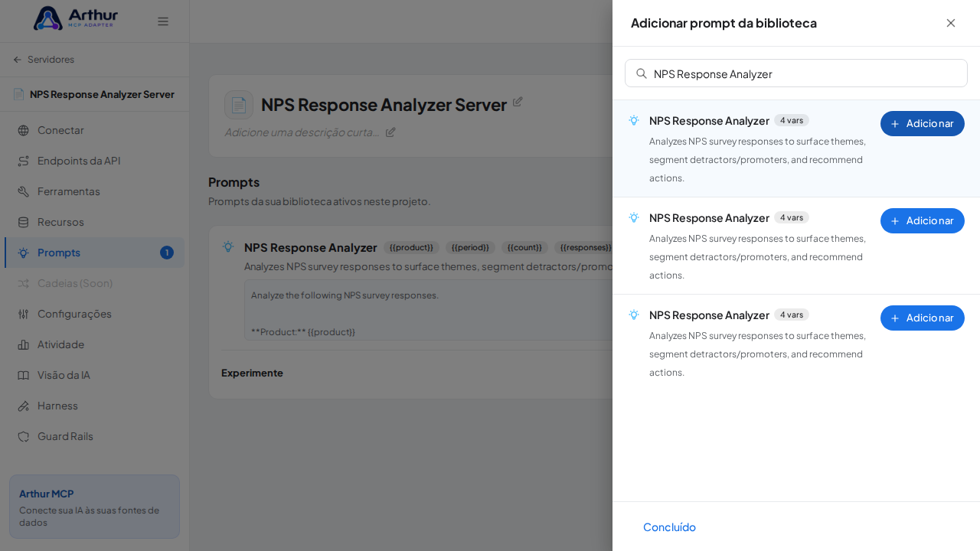Add the first NPS Response Analyzer prompt

click(x=923, y=123)
